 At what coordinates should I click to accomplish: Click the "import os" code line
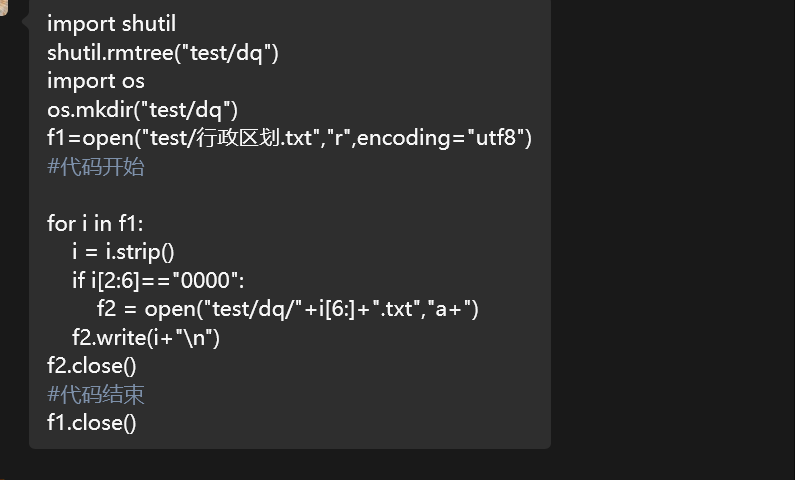tap(96, 81)
